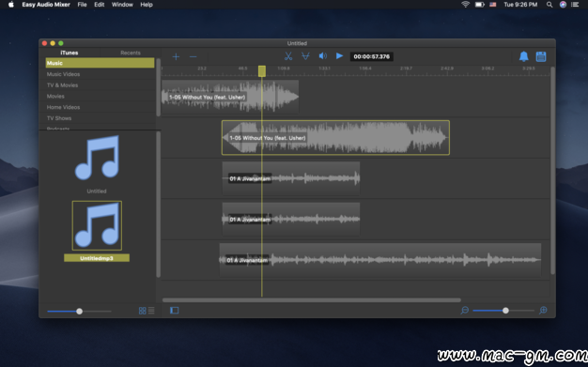This screenshot has width=588, height=367.
Task: Click the 2:19.7 mark on the time ruler
Action: click(406, 69)
